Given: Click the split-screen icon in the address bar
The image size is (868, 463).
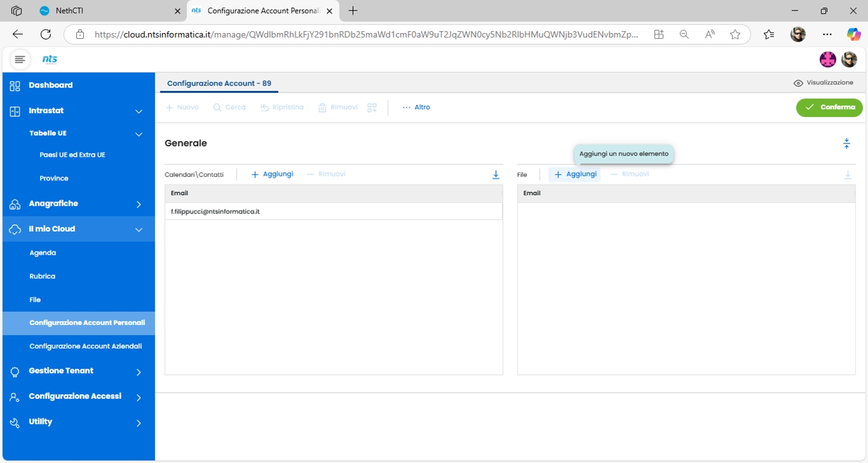Looking at the screenshot, I should [659, 34].
